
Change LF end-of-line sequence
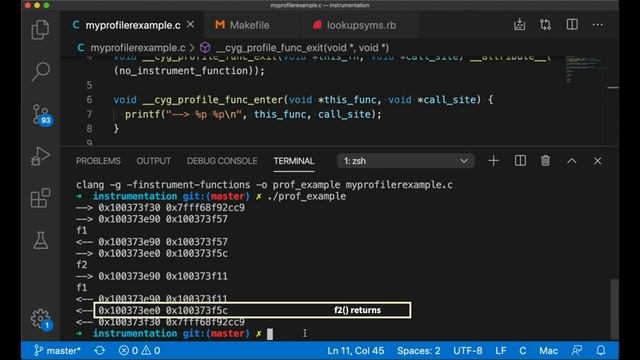(x=501, y=351)
